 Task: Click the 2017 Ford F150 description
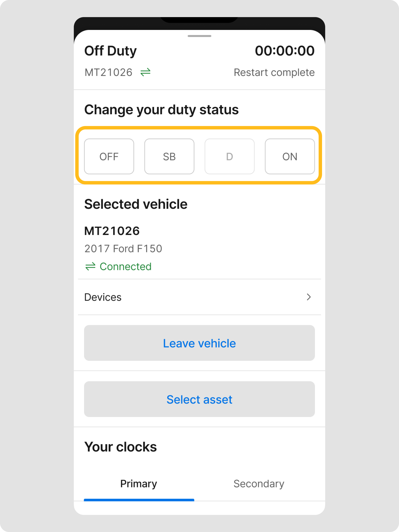coord(123,249)
